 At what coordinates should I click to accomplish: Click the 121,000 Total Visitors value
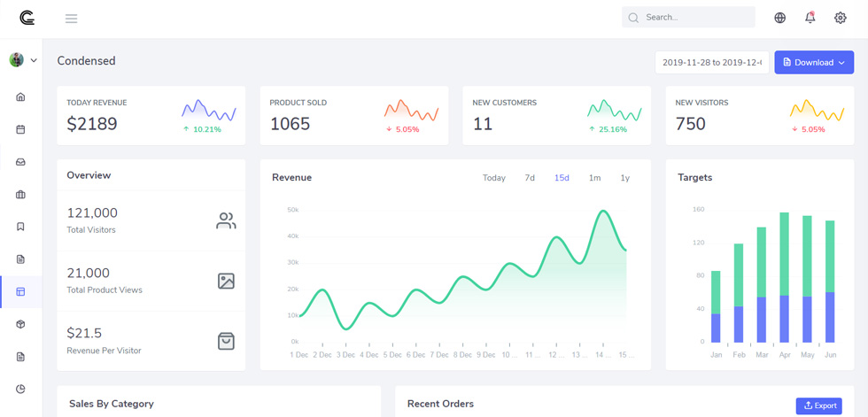pyautogui.click(x=92, y=212)
